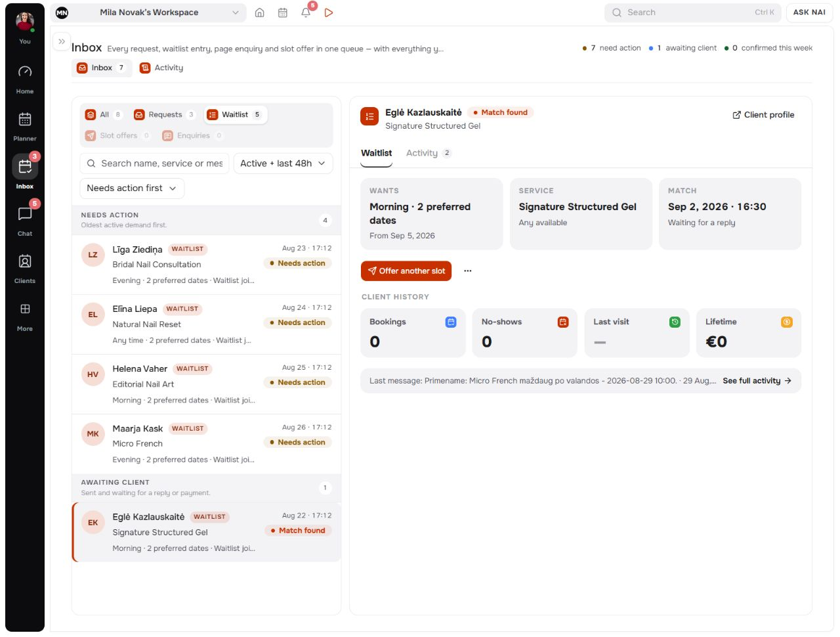Screen dimensions: 840x637
Task: Click the ASK NAI button
Action: 809,12
